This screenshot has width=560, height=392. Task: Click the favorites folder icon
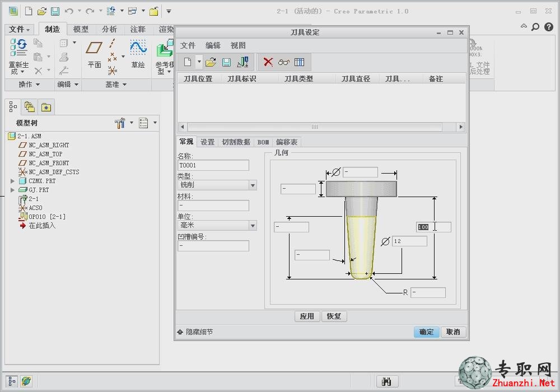[46, 107]
